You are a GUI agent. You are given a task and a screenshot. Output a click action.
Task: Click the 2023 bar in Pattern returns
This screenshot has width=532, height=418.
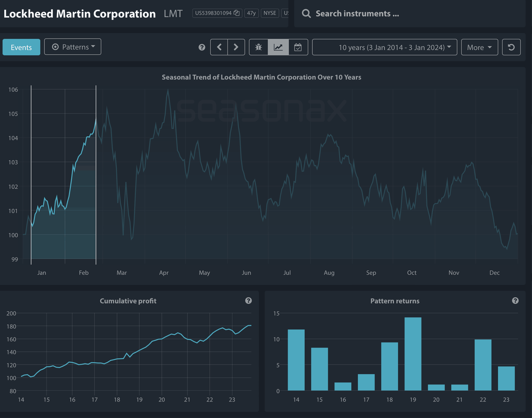coord(506,378)
